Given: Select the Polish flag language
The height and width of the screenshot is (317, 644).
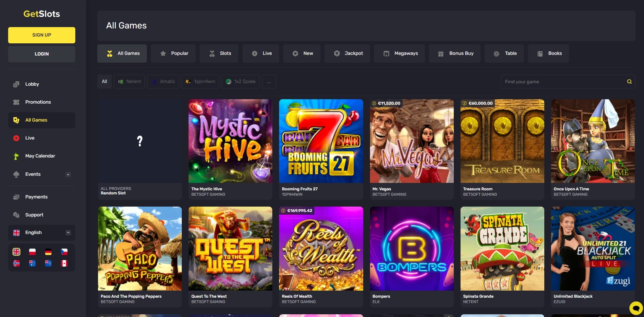Looking at the screenshot, I should coord(32,252).
